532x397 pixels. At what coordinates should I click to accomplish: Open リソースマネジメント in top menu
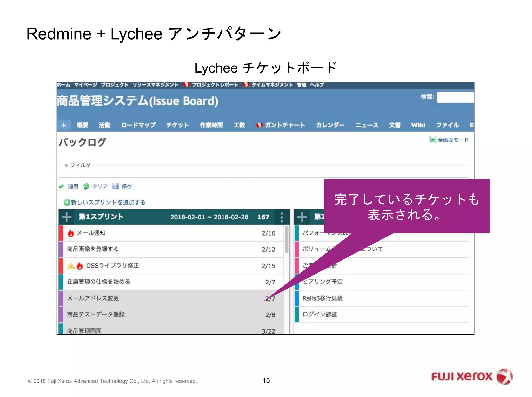[x=156, y=85]
